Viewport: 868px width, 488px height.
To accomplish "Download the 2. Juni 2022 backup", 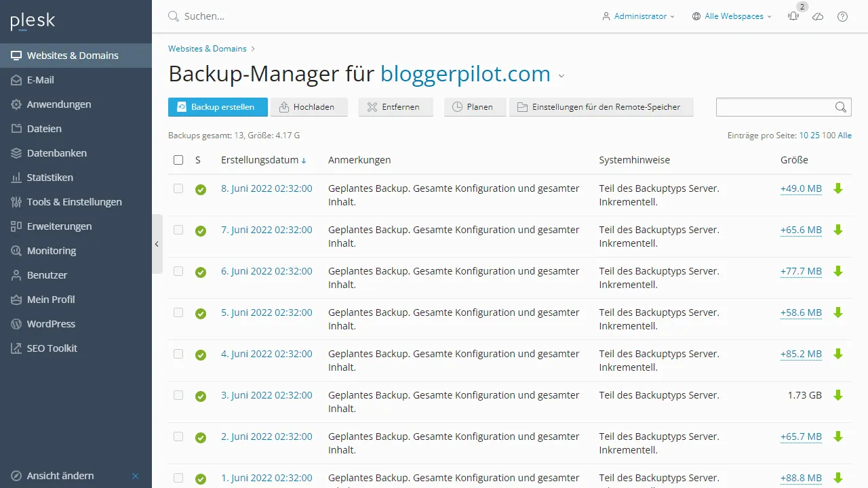I will pos(838,436).
